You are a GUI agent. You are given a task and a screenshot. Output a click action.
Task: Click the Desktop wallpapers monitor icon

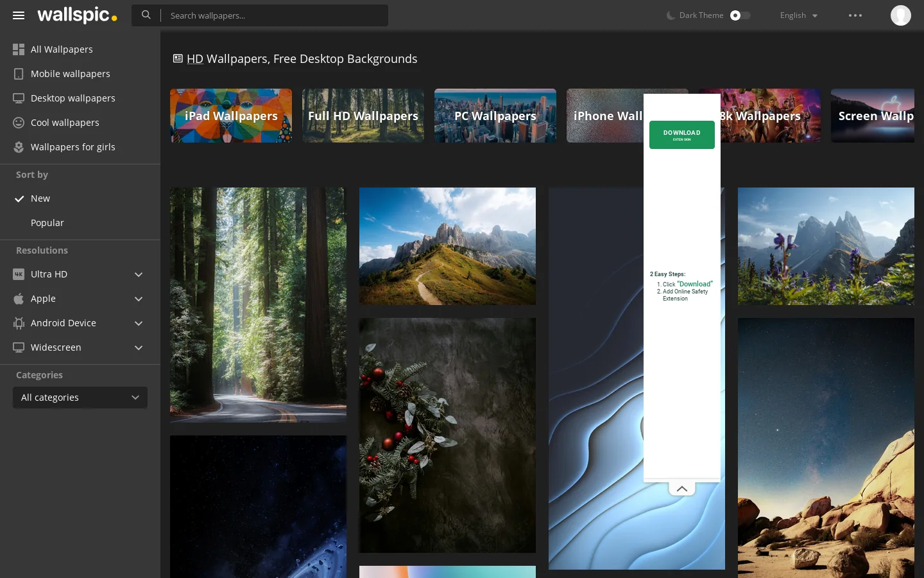(19, 98)
